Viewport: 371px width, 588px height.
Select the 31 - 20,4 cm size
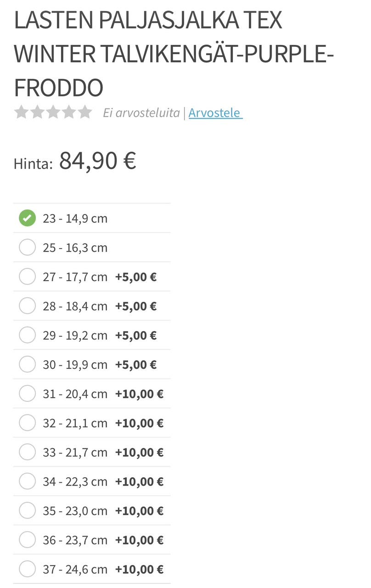pyautogui.click(x=28, y=394)
